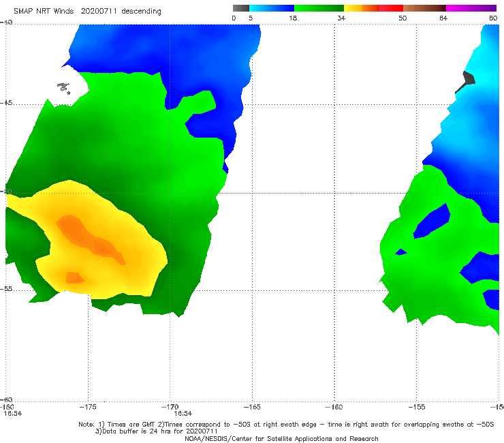
Task: Click the '34' color bar label
Action: click(341, 18)
